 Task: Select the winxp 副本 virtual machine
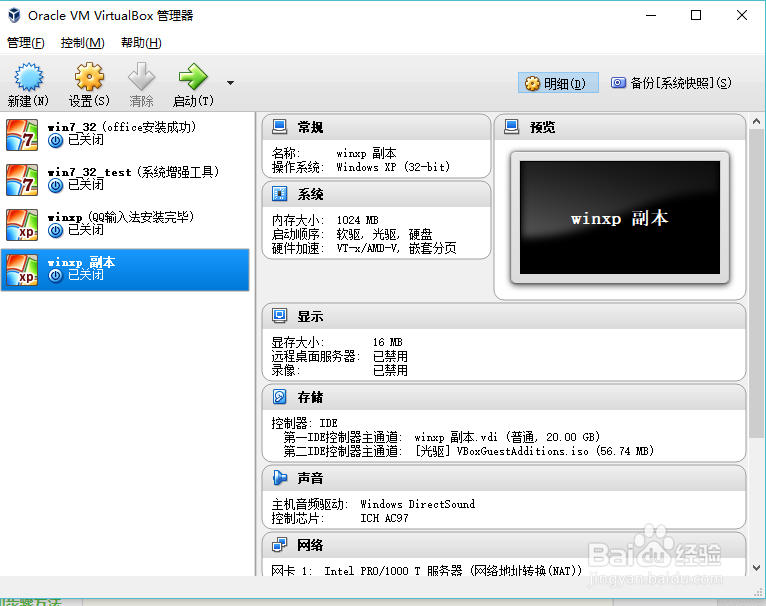coord(125,270)
